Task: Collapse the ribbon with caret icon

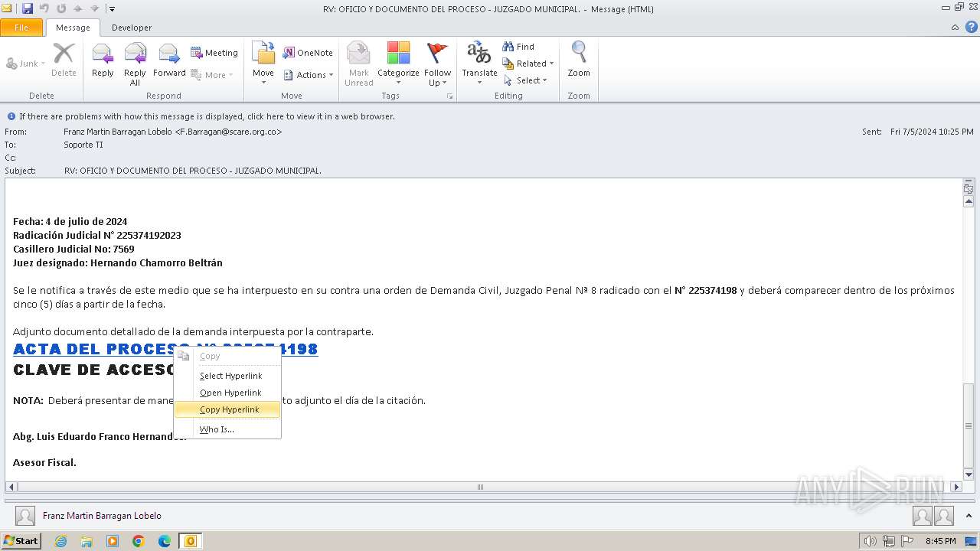Action: tap(955, 28)
